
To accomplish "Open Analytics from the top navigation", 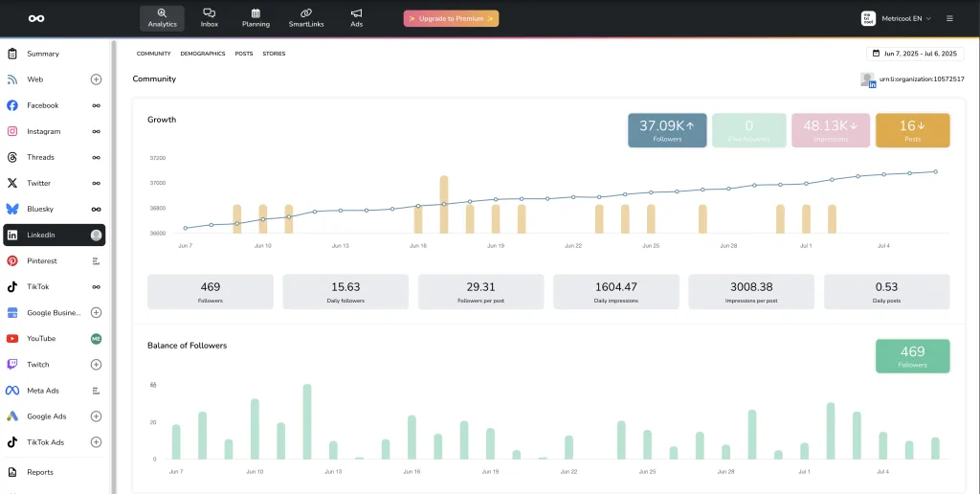I will pyautogui.click(x=162, y=18).
